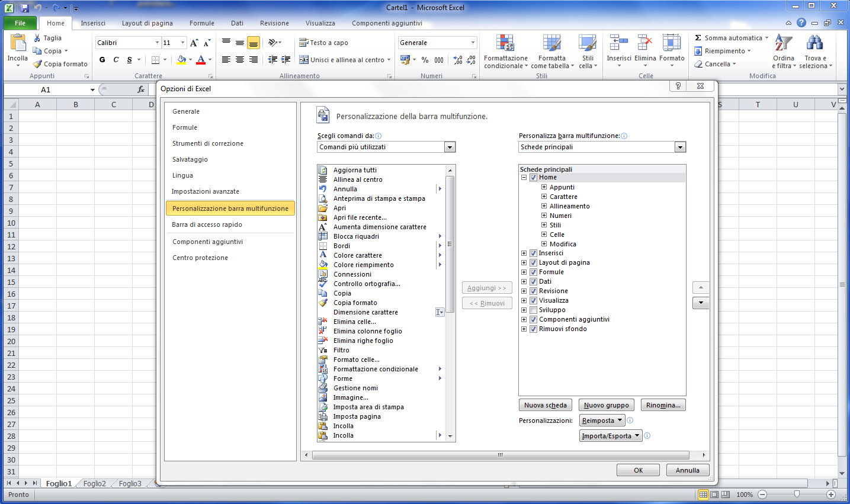Click the Incolla paste icon in ribbon
Screen dimensions: 850x504
[17, 43]
